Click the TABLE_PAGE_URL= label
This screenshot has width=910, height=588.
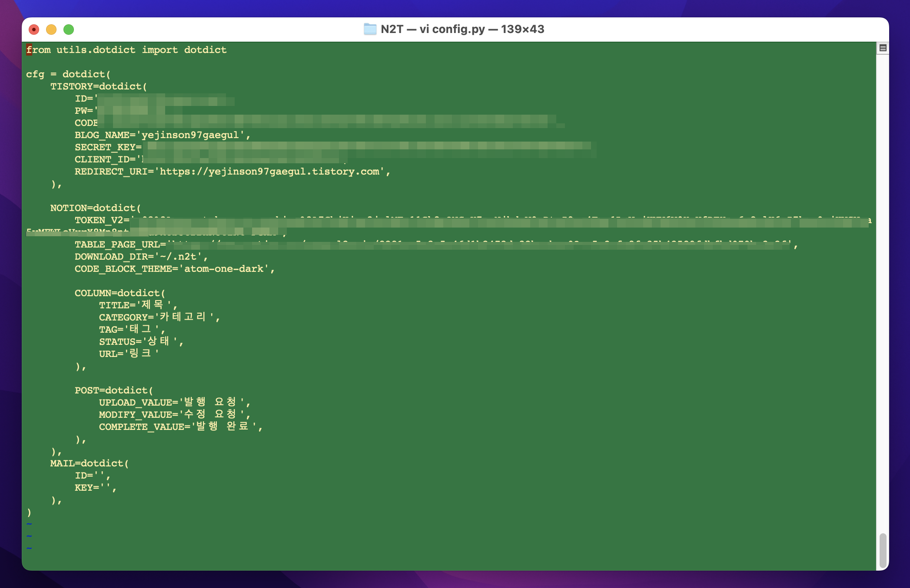coord(120,244)
